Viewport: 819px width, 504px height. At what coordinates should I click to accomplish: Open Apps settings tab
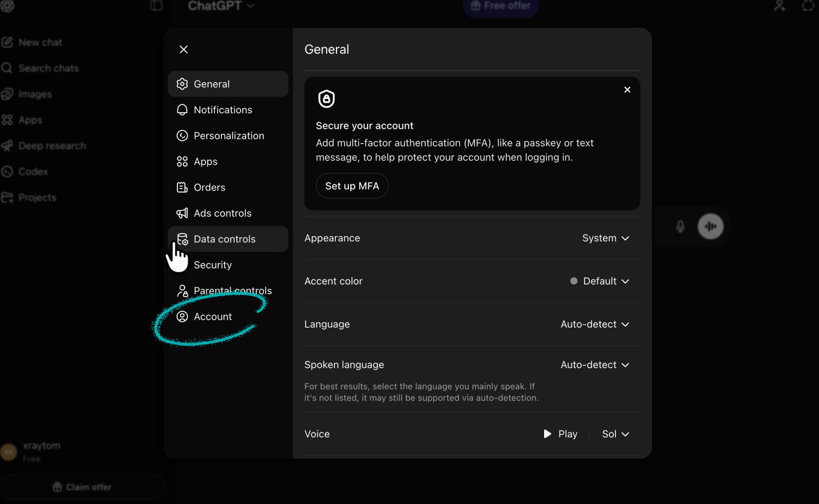[x=228, y=162]
